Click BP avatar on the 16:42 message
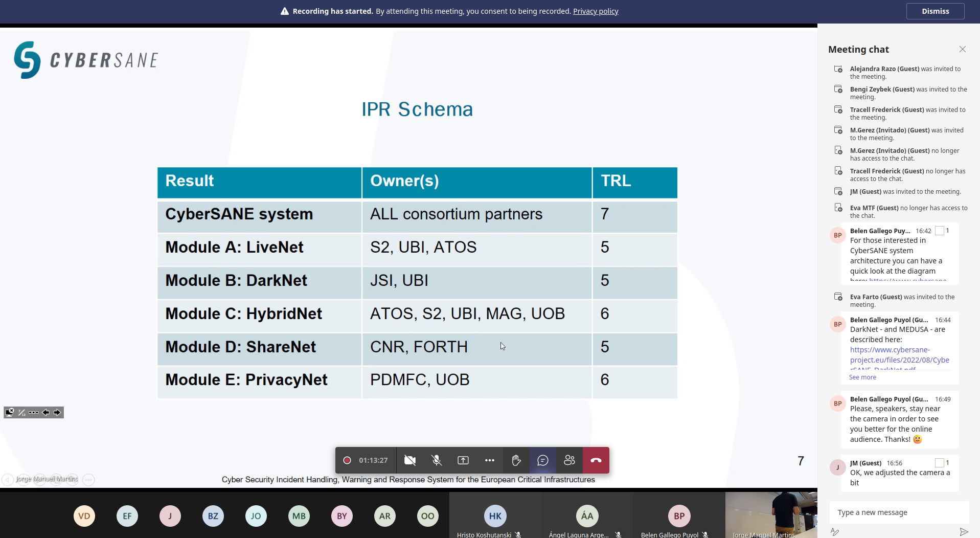 (838, 235)
